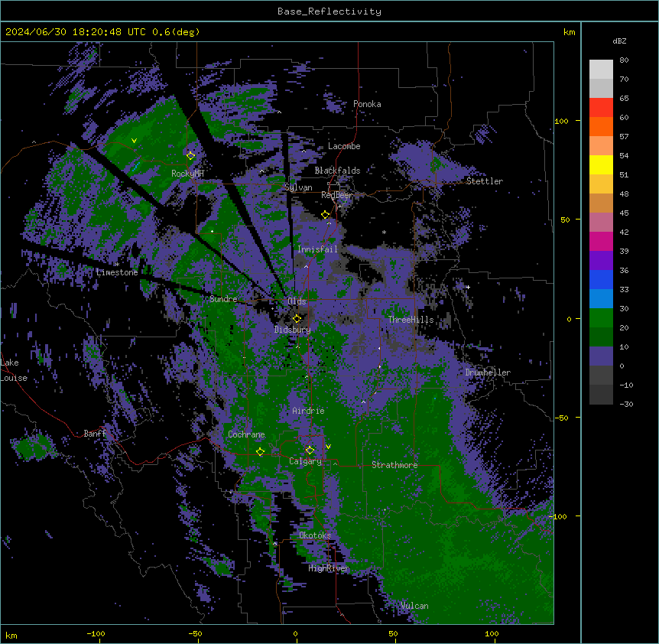
Task: Click the Okotoks label
Action: tap(315, 535)
